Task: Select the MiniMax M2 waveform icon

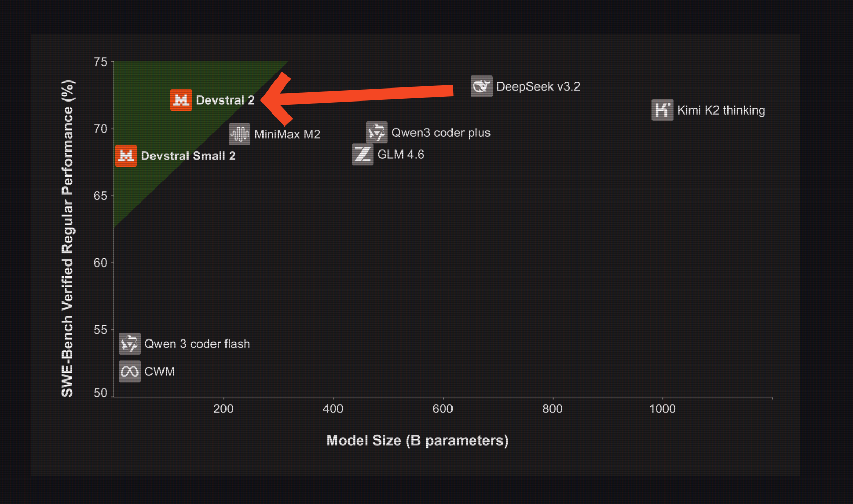Action: pyautogui.click(x=240, y=134)
